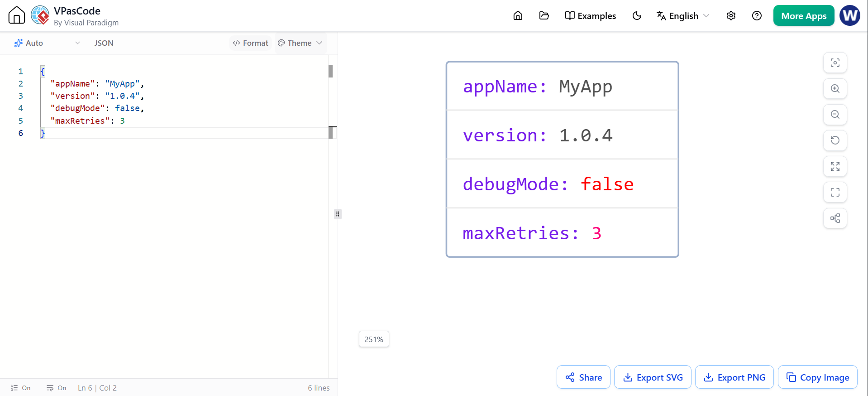Click the "maxRetries" key in code
The height and width of the screenshot is (396, 868).
click(80, 121)
